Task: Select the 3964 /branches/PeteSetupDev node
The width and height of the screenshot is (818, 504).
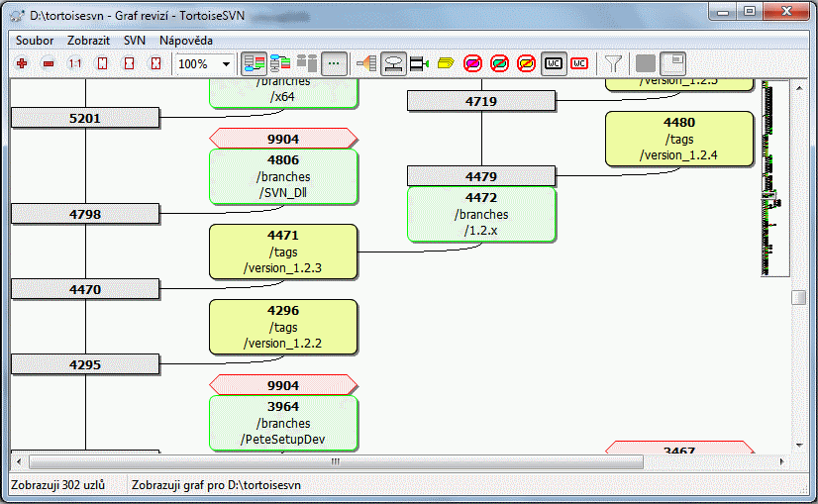Action: pyautogui.click(x=283, y=423)
